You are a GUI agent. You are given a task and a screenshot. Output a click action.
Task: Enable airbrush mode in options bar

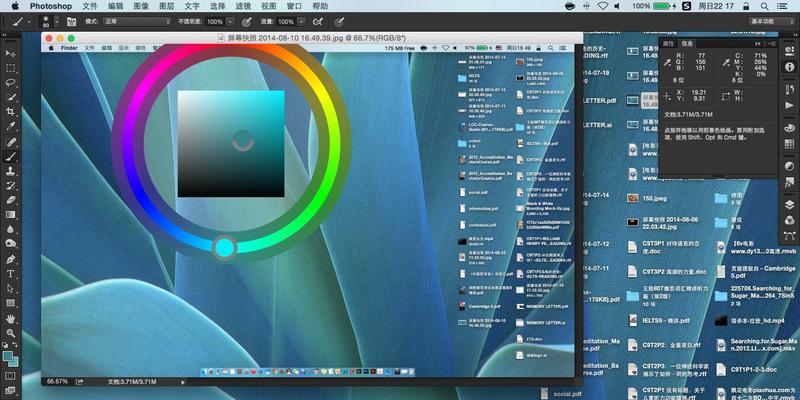coord(318,22)
